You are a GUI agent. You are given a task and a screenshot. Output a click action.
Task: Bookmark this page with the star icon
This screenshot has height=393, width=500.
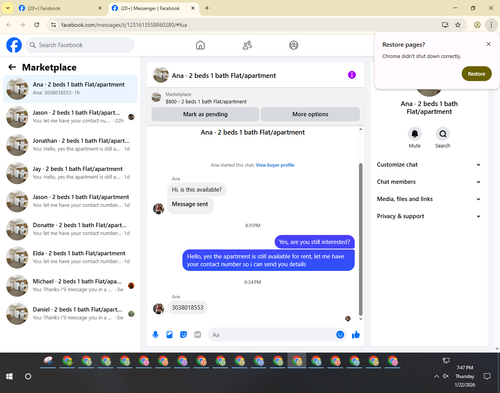(458, 25)
